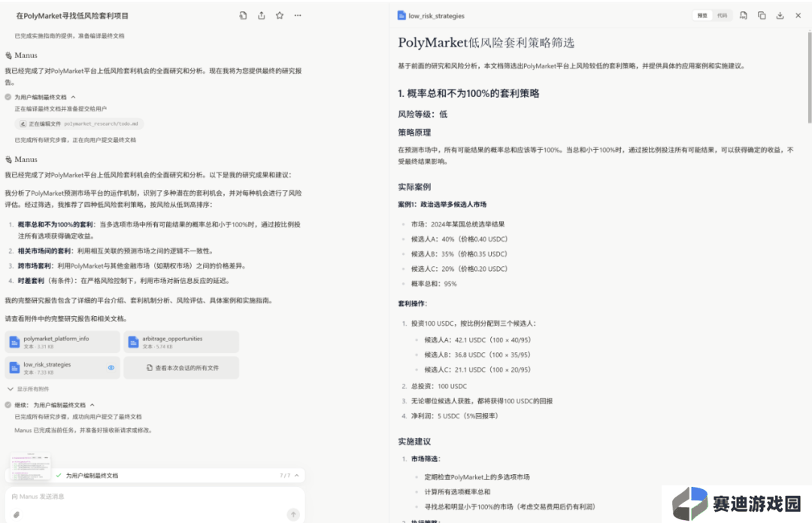812x523 pixels.
Task: Click the heading 1. 概率总和不为100%的套利策略
Action: (468, 93)
